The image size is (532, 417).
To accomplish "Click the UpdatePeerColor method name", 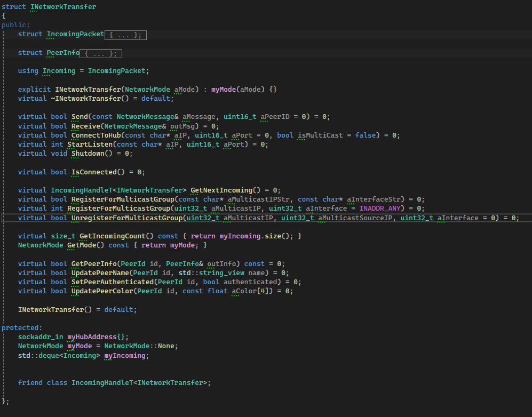I will [x=102, y=291].
